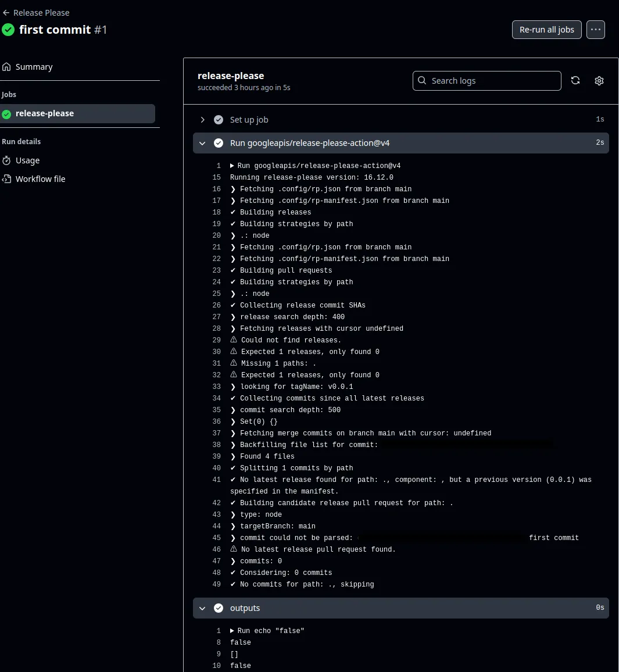Click line number 49 in the log

click(216, 584)
